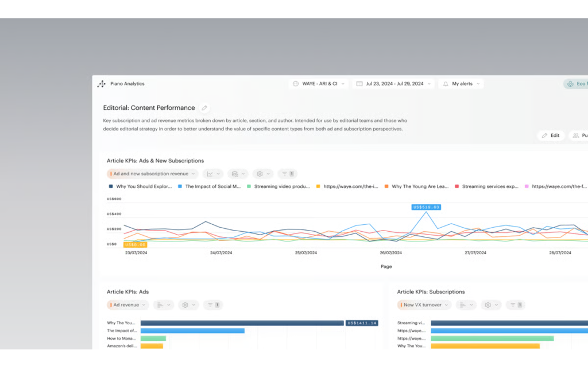Viewport: 588px width, 368px height.
Task: Open the My alerts dropdown
Action: point(461,84)
